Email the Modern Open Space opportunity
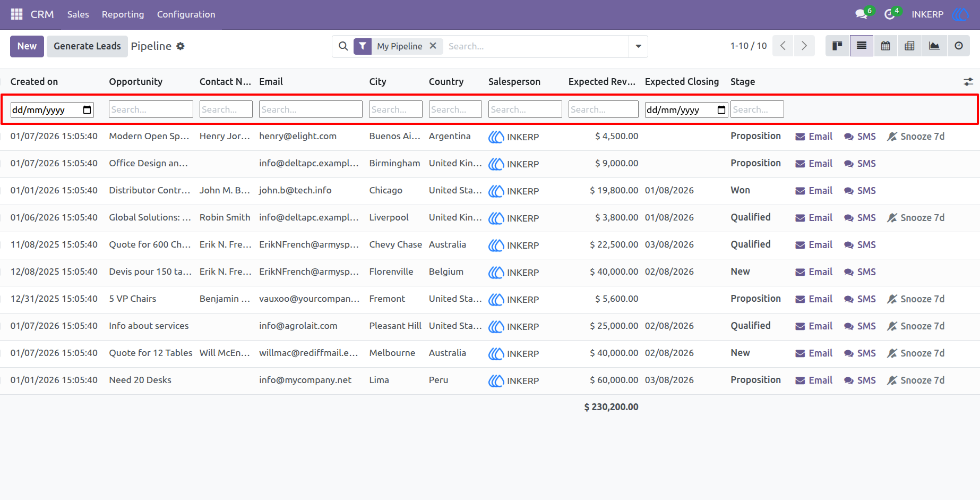 click(x=814, y=137)
